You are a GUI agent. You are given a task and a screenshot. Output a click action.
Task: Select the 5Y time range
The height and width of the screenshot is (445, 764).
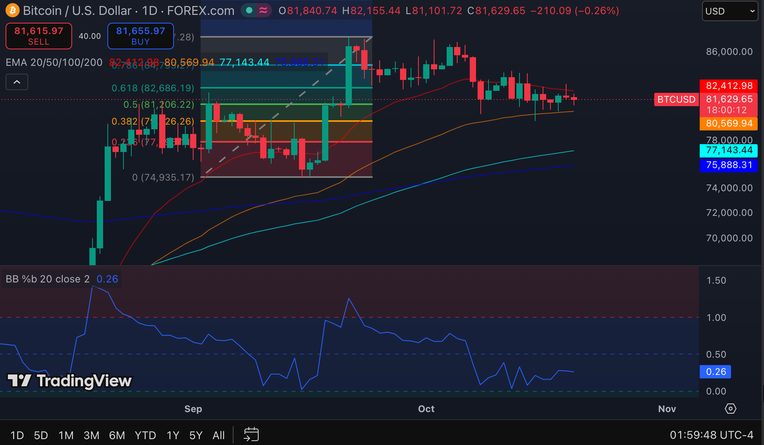coord(196,435)
